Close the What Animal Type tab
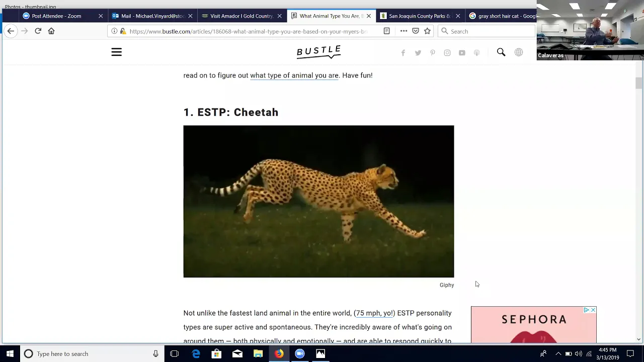Viewport: 644px width, 362px height. point(369,16)
